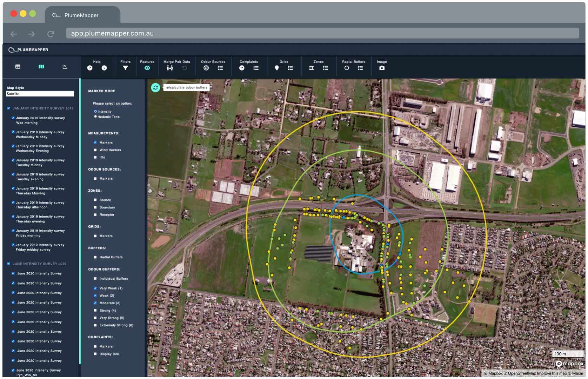588x379 pixels.
Task: Capture map with Image camera icon
Action: coord(382,68)
